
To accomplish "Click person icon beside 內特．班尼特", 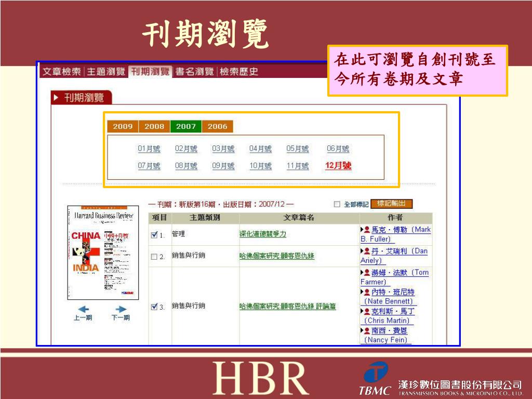I will click(367, 292).
